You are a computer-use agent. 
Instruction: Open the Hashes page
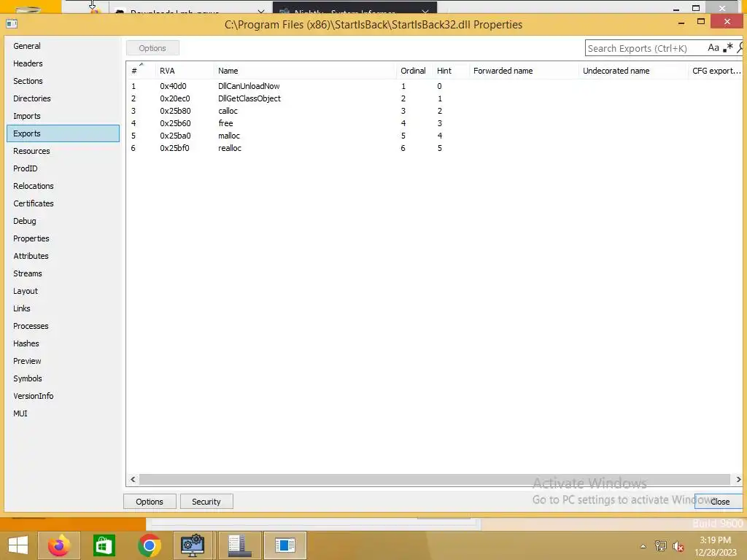tap(63, 343)
